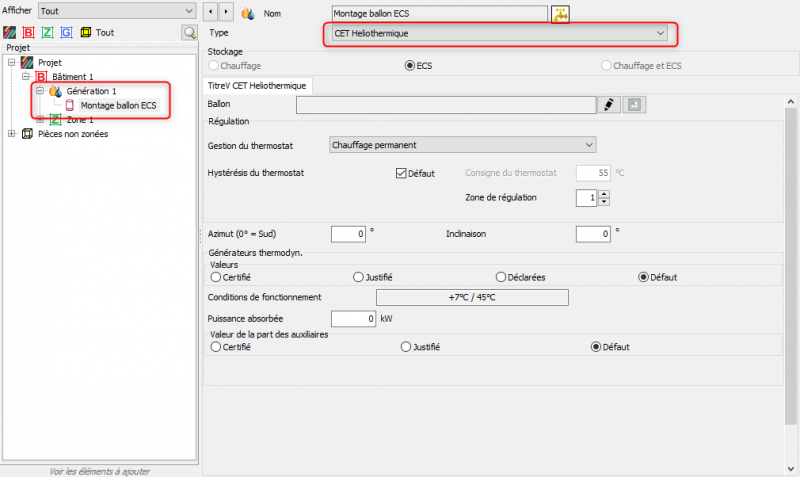Increase the Zone de régulation stepper
This screenshot has width=800, height=477.
(x=604, y=193)
